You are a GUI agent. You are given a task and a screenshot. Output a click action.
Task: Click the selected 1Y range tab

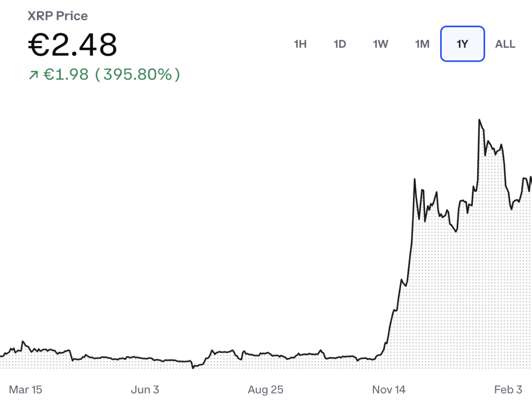tap(462, 44)
